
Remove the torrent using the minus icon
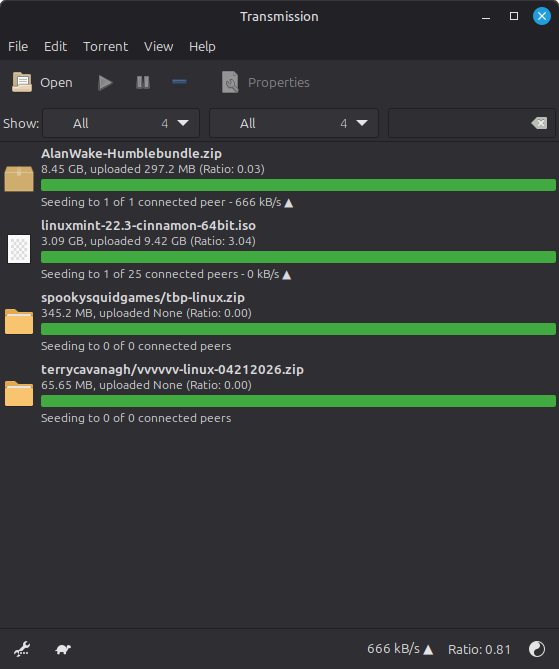coord(179,82)
